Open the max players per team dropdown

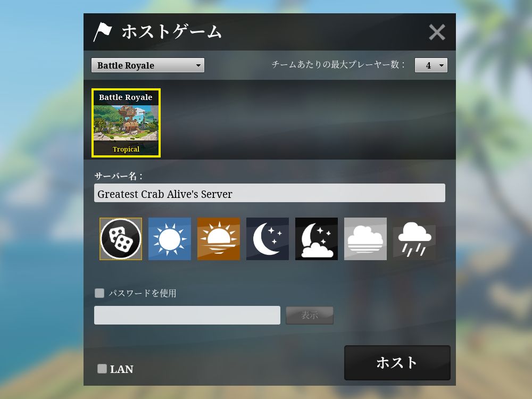[431, 65]
